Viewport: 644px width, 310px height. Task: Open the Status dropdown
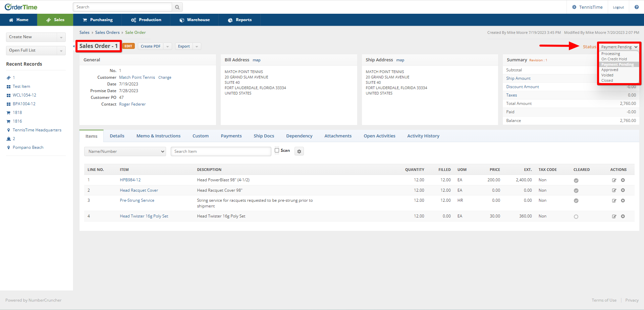pyautogui.click(x=619, y=47)
